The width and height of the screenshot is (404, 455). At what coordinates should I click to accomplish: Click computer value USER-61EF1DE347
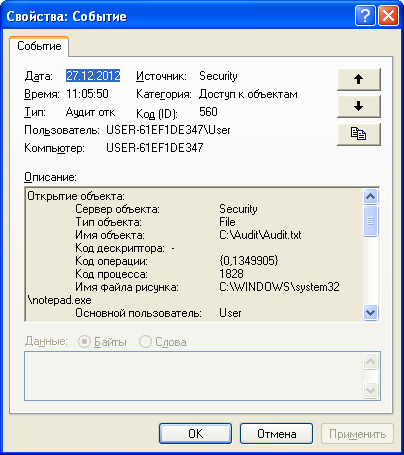pos(155,148)
